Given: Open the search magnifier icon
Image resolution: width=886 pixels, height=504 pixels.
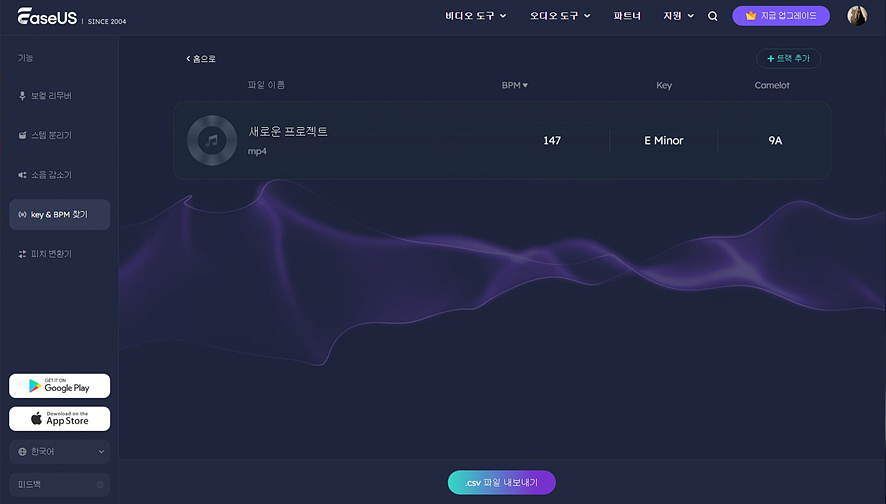Looking at the screenshot, I should point(713,16).
